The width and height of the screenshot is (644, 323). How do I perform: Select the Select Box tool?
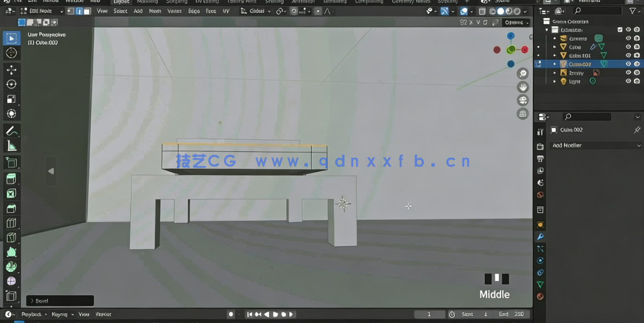tap(11, 38)
